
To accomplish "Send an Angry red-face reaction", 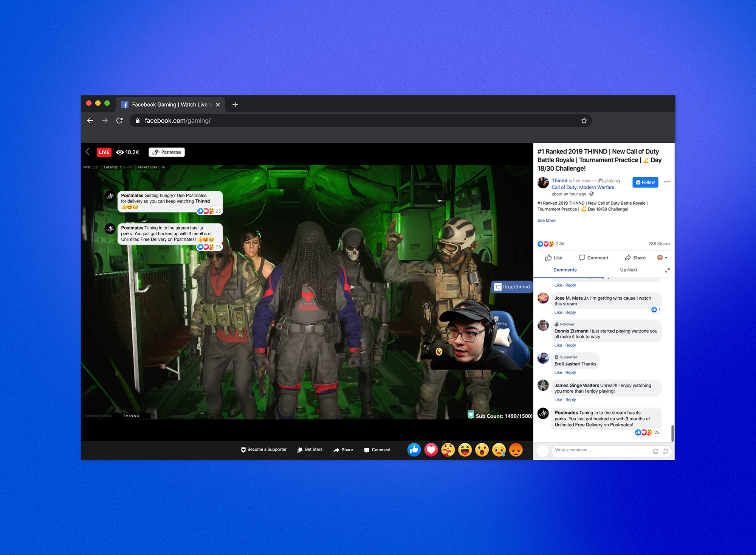I will (x=516, y=449).
